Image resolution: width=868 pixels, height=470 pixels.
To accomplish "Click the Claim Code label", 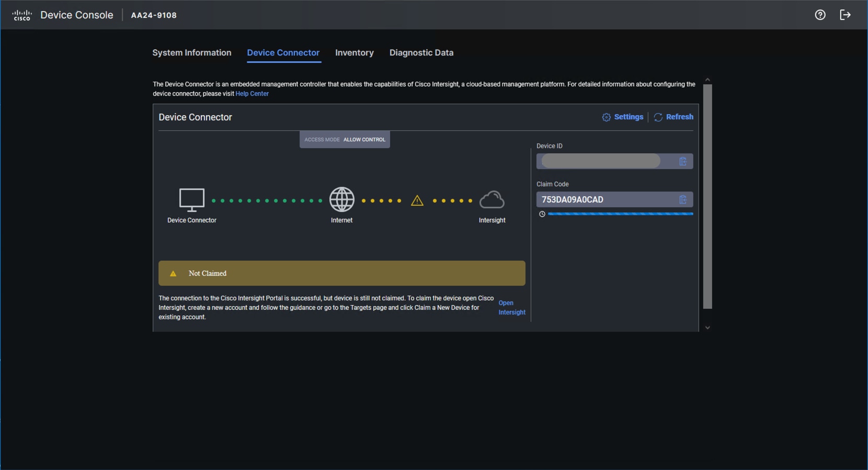I will point(553,184).
